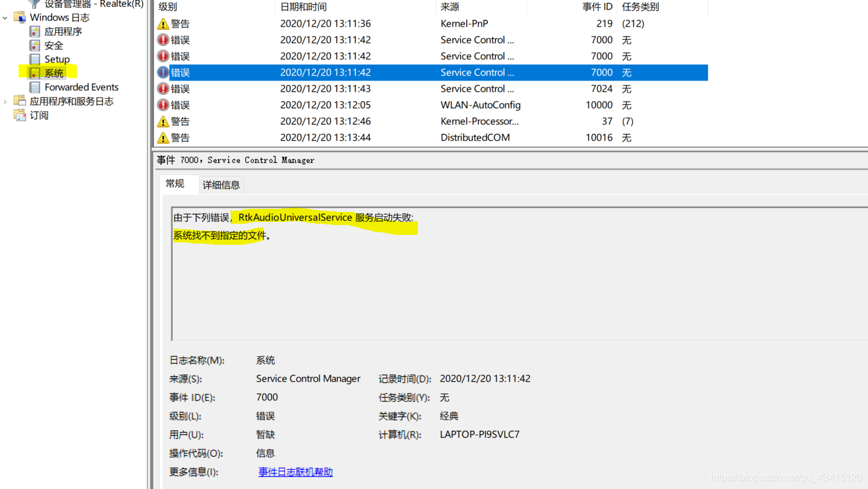Screen dimensions: 868x489
Task: Click the Forwarded Events log icon
Action: click(x=35, y=87)
